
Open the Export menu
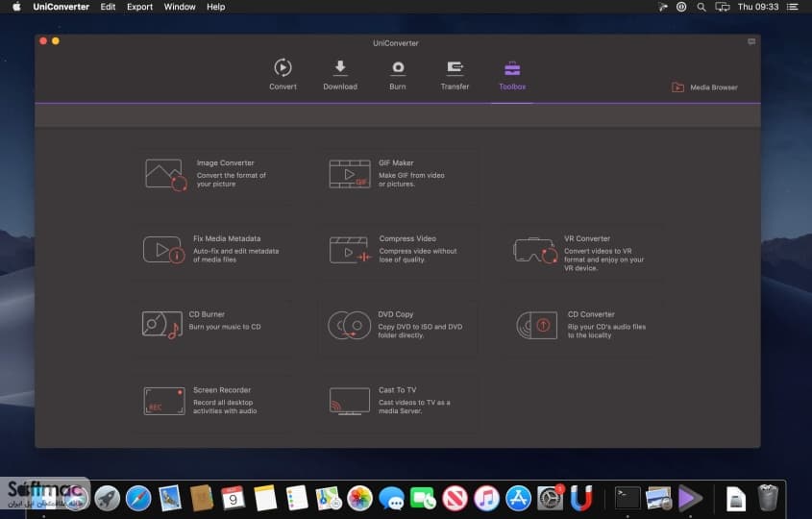click(140, 7)
